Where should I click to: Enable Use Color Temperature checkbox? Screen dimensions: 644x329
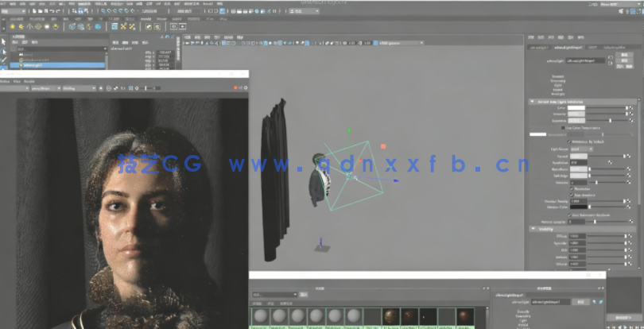[x=564, y=127]
